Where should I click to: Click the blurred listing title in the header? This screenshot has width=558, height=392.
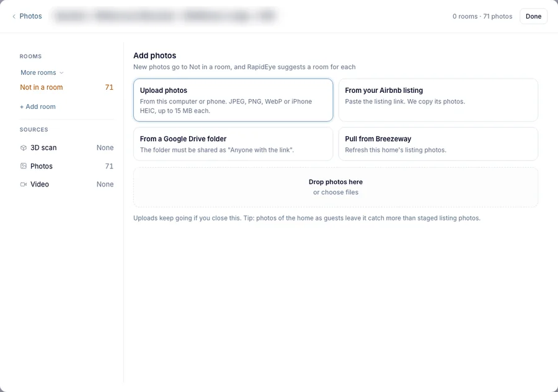click(165, 16)
